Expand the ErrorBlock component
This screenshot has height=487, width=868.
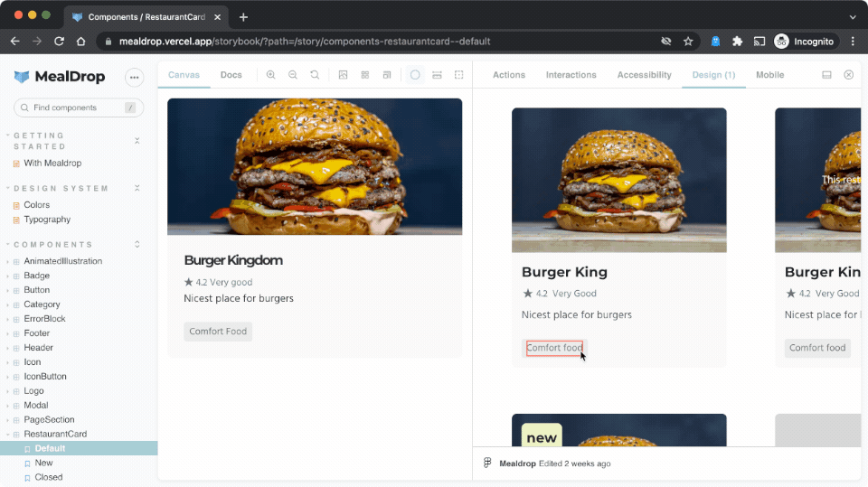click(44, 319)
